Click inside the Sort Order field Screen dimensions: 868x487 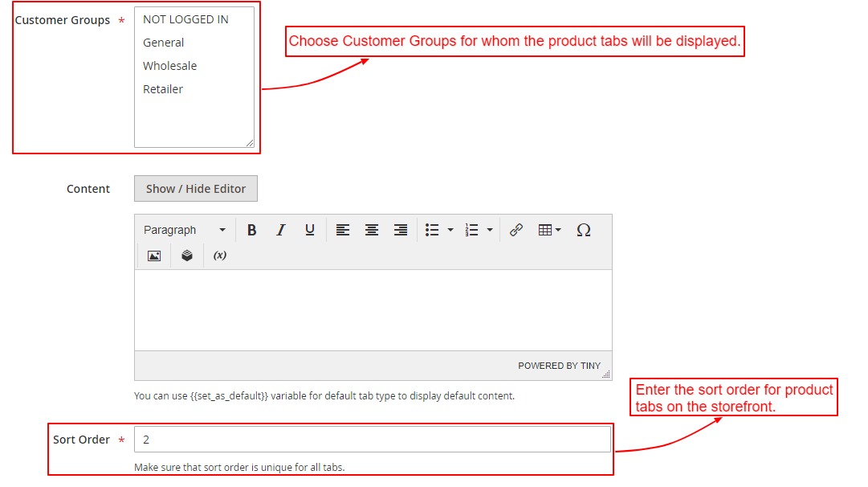point(369,439)
